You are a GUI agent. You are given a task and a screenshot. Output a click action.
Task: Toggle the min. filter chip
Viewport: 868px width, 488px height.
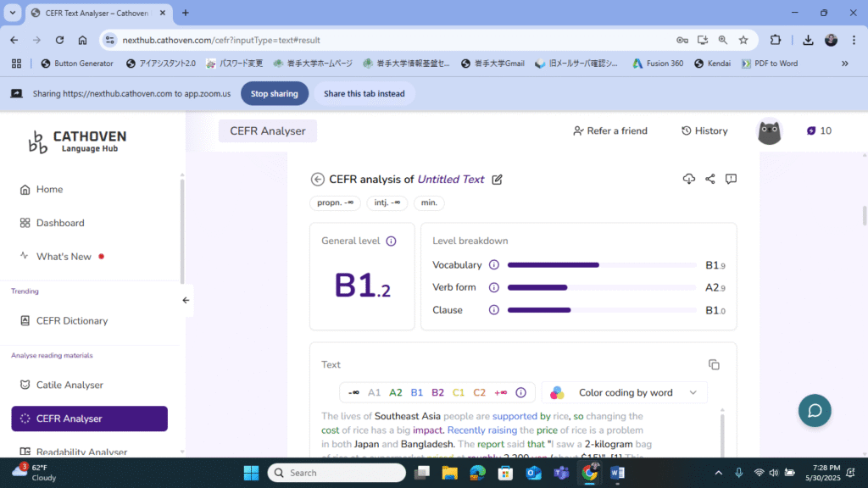point(429,203)
